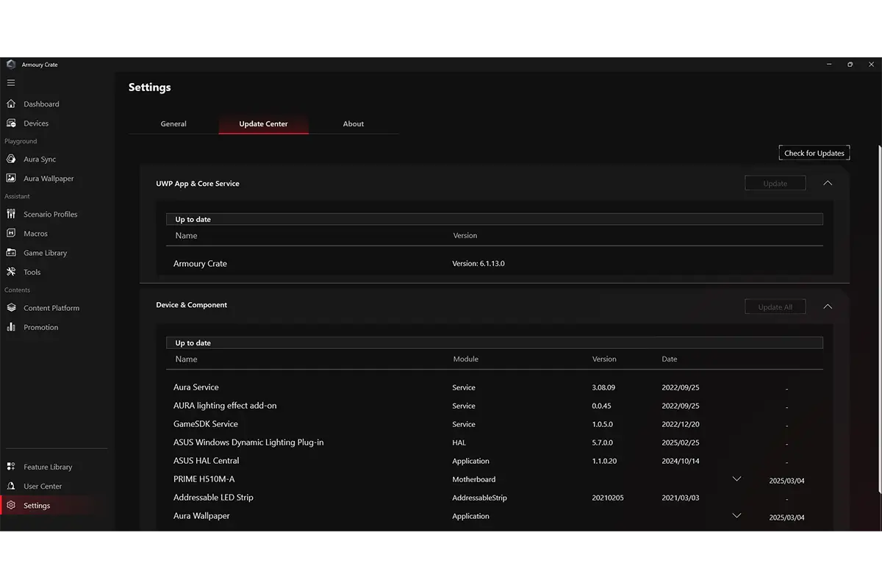
Task: Maximize the Armoury Crate window
Action: [x=850, y=65]
